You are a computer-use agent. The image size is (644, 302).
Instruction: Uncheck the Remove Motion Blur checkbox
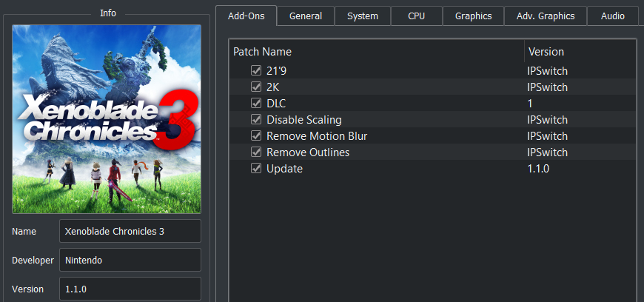(x=256, y=135)
